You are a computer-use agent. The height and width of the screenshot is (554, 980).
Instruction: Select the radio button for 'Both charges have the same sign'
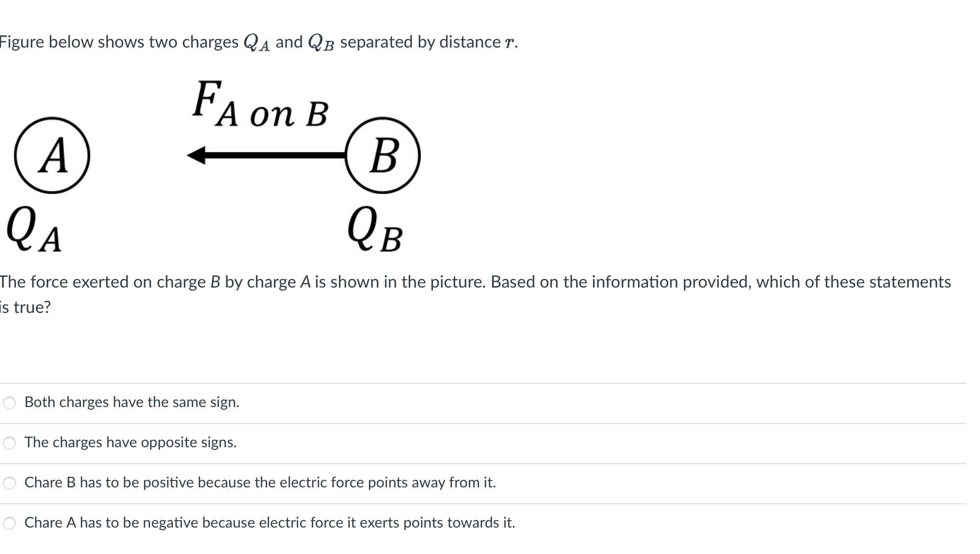[x=10, y=403]
